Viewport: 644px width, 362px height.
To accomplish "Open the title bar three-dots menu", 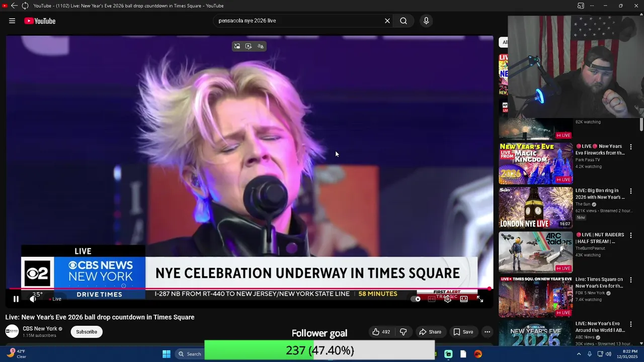I will 592,6.
